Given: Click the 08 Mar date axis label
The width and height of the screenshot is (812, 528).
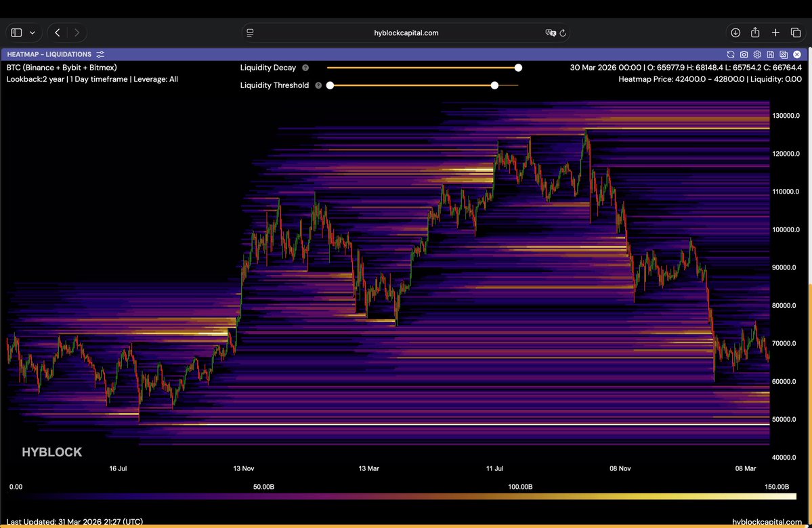Looking at the screenshot, I should pos(746,468).
